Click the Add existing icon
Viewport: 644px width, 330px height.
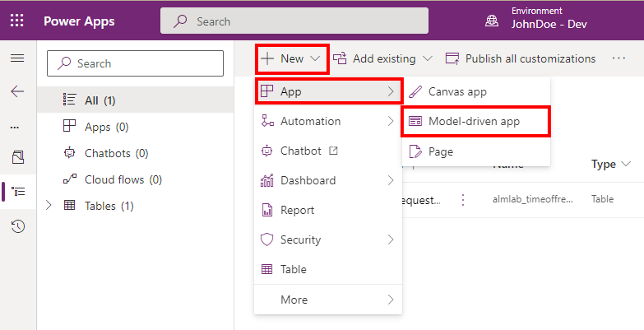click(x=340, y=58)
